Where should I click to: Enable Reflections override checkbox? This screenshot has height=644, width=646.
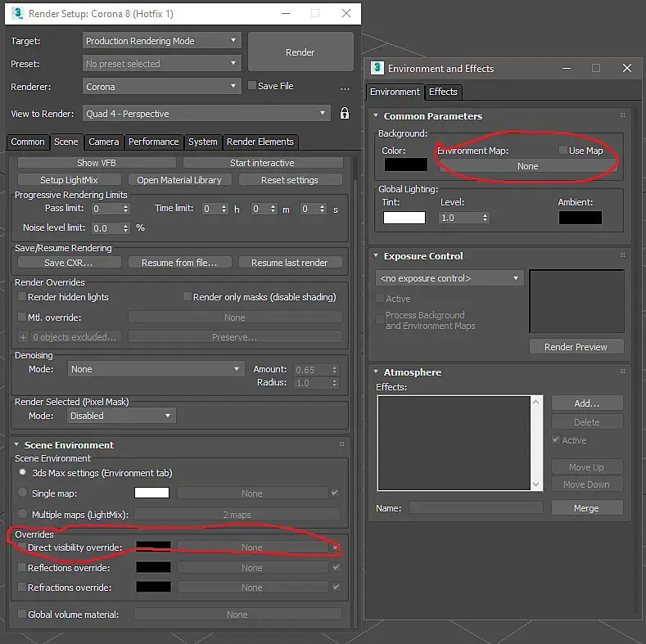pyautogui.click(x=22, y=567)
